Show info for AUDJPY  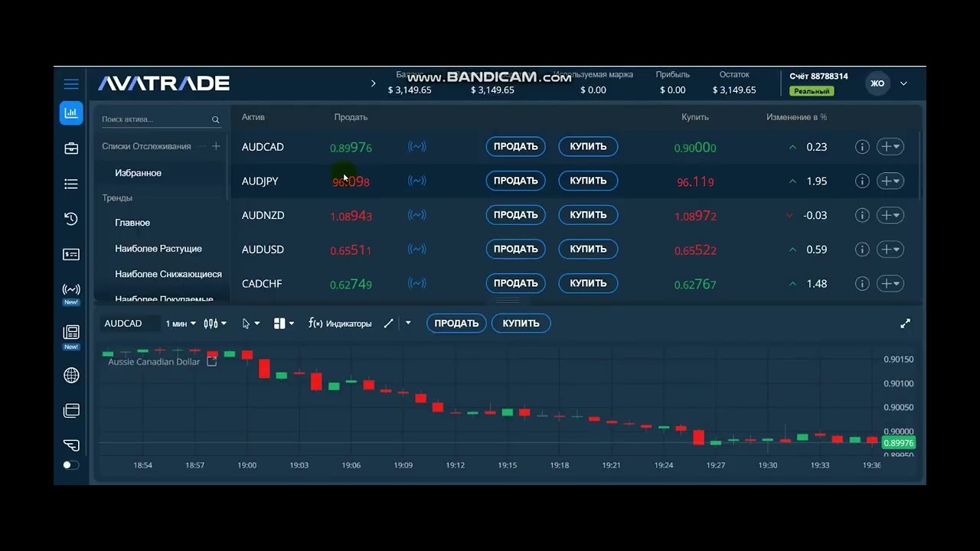click(862, 181)
